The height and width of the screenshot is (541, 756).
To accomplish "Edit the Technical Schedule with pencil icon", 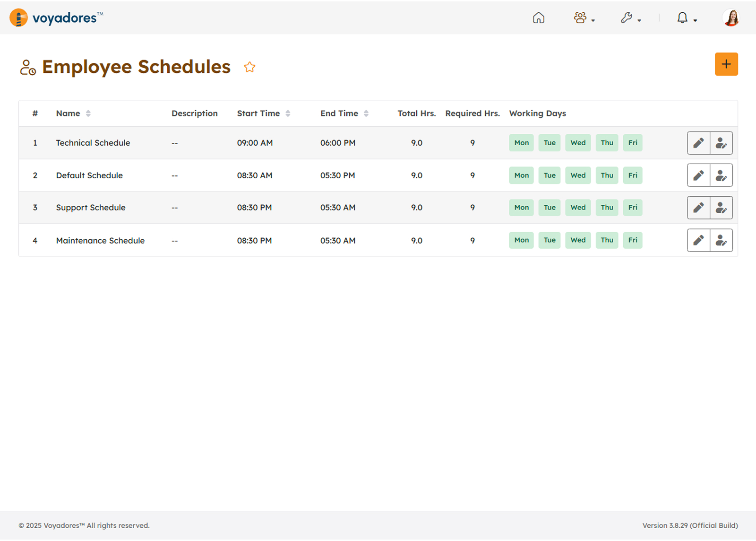I will click(x=698, y=143).
